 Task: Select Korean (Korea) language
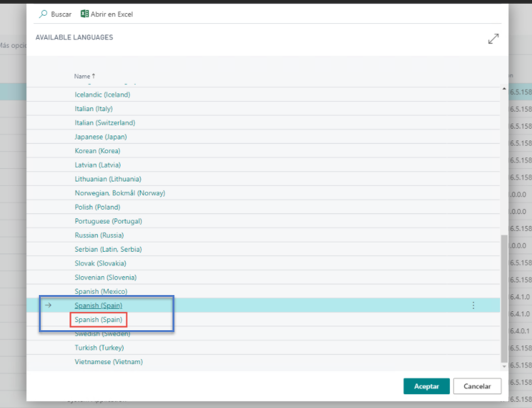97,151
